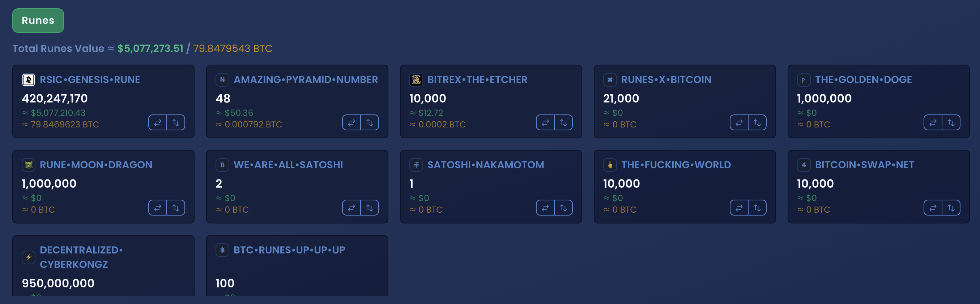Open the RSIC•GENESIS•RUNE rune link
This screenshot has width=980, height=304.
pyautogui.click(x=90, y=79)
